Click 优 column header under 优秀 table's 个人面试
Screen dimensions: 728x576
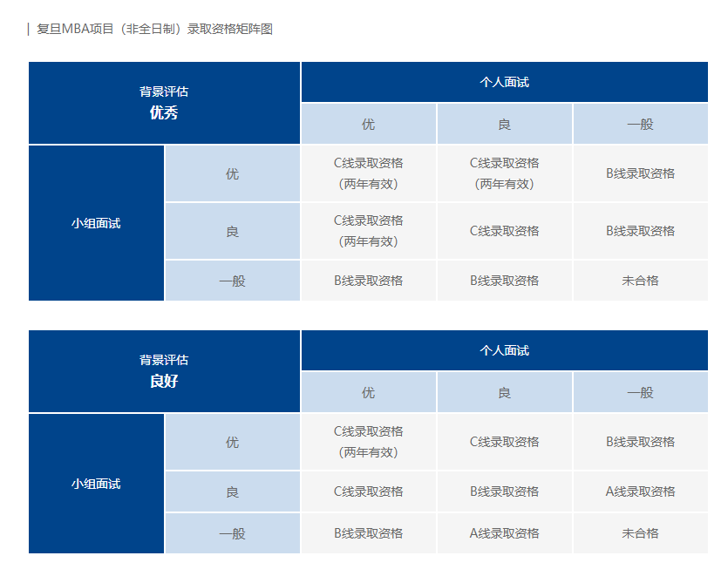[x=368, y=124]
